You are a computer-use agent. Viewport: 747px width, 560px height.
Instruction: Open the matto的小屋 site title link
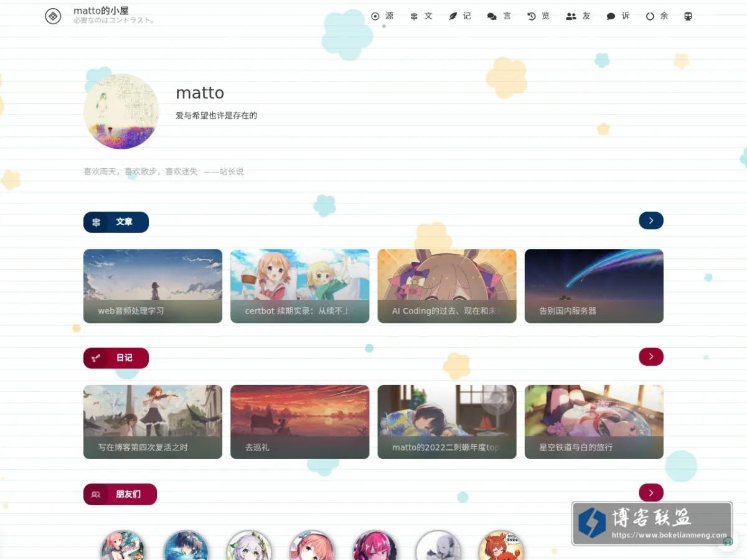point(101,11)
